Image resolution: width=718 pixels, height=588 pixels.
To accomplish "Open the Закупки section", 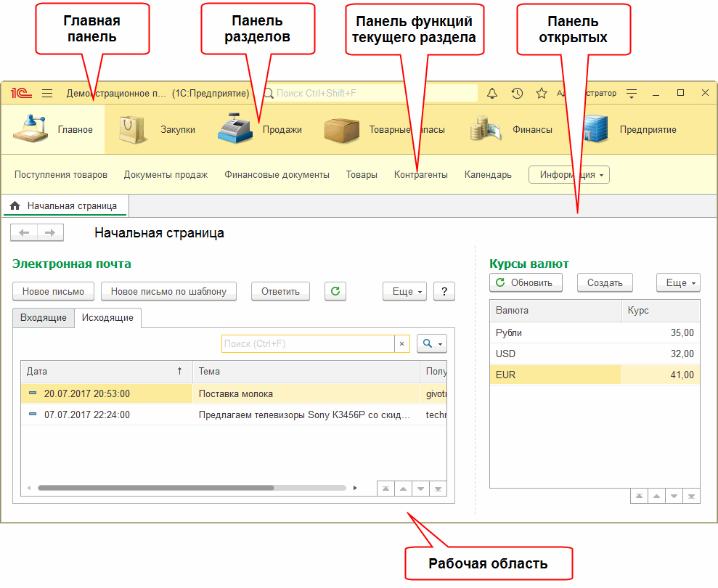I will [157, 130].
